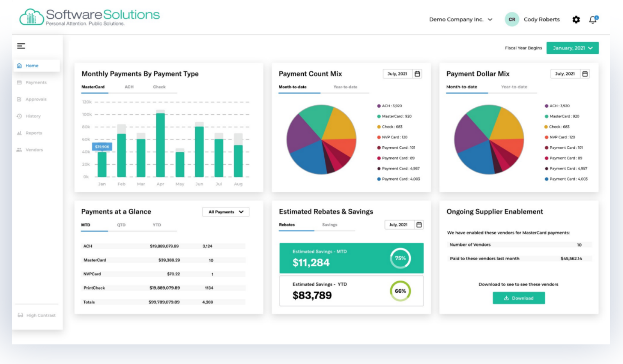Click the Payment Dollar Mix pie chart
Image resolution: width=623 pixels, height=364 pixels.
(x=489, y=139)
